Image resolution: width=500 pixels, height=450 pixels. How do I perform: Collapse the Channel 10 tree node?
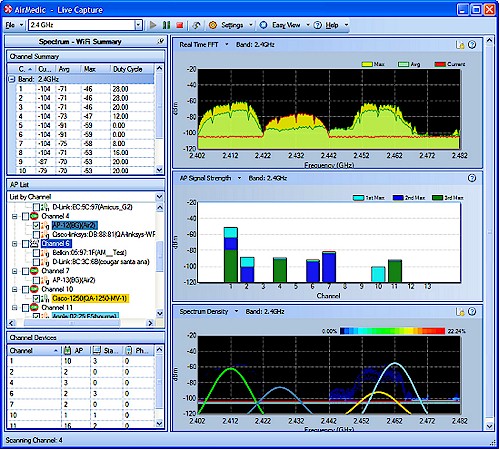[14, 289]
